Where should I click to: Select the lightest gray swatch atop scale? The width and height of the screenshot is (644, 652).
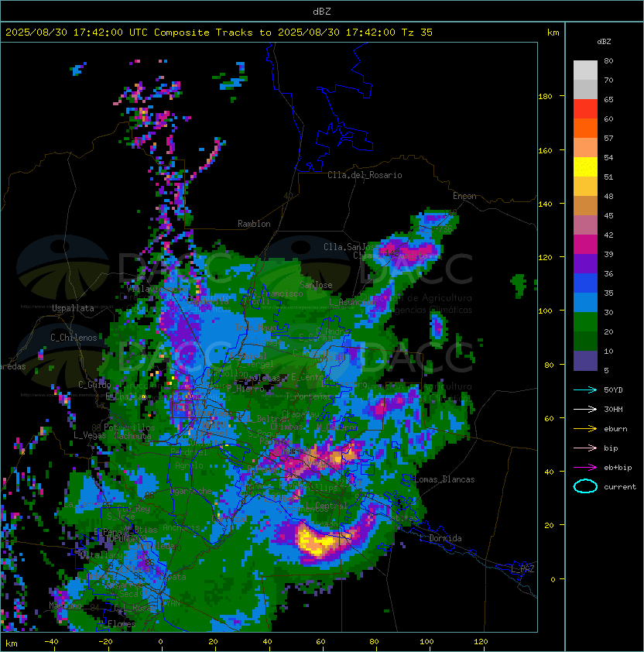[x=585, y=70]
